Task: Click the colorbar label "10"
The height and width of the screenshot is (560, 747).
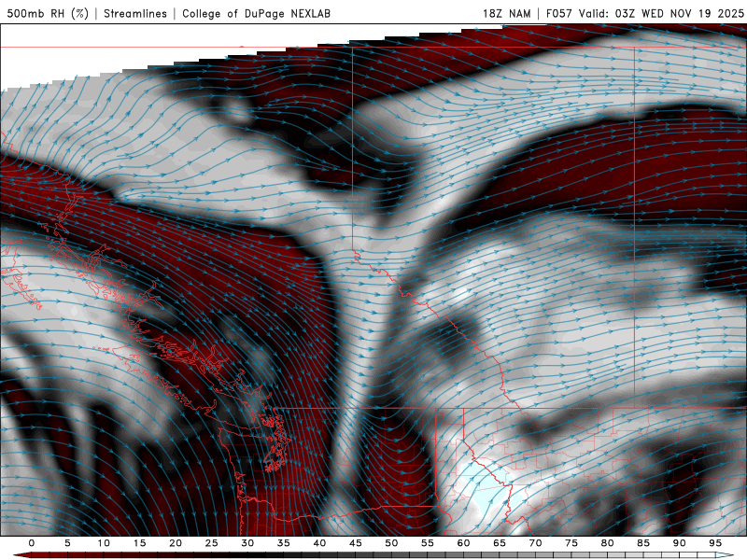Action: 104,543
